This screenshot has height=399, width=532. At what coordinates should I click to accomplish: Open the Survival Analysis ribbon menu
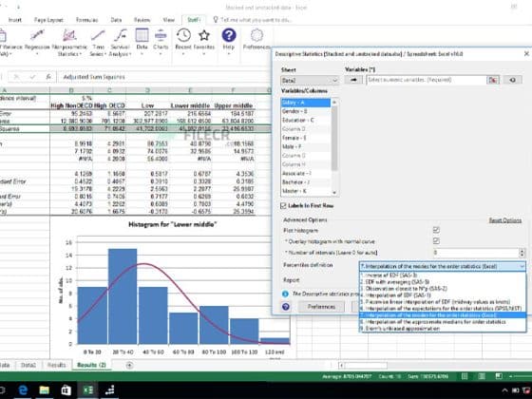point(120,43)
